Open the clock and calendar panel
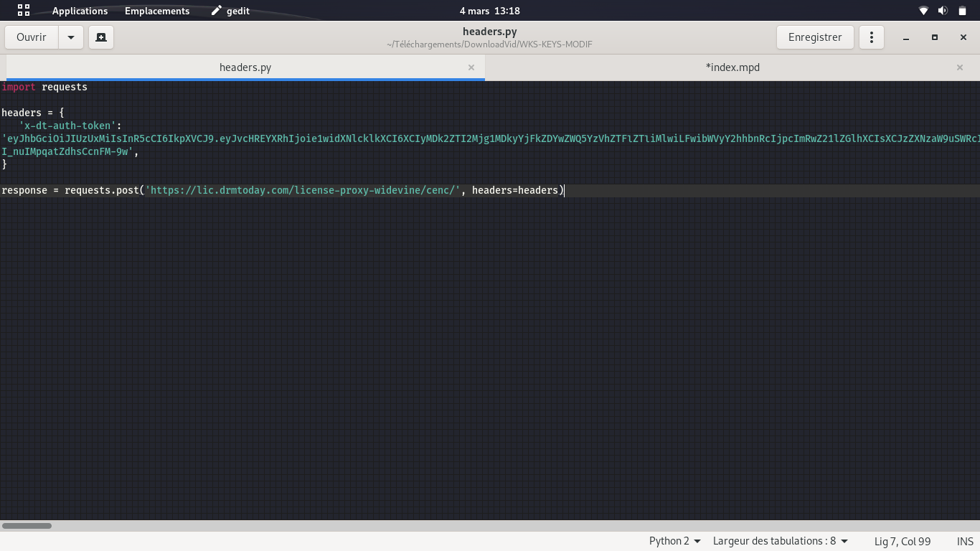Image resolution: width=980 pixels, height=551 pixels. [490, 11]
